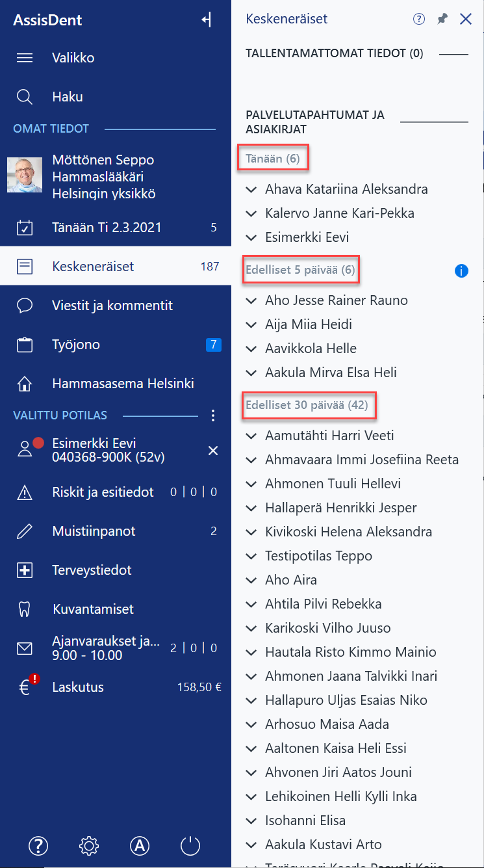Open Terveystiedot section
Image resolution: width=484 pixels, height=868 pixels.
pos(116,570)
